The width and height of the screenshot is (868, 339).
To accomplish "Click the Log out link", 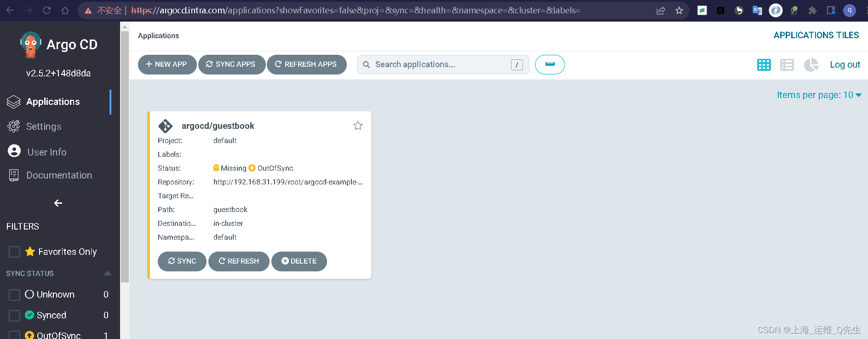I will point(845,65).
